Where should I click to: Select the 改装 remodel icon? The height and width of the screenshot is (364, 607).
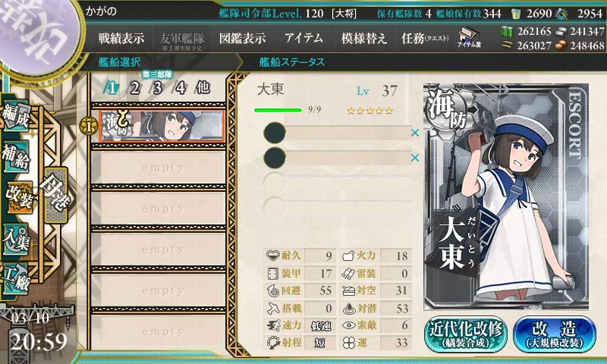point(20,197)
